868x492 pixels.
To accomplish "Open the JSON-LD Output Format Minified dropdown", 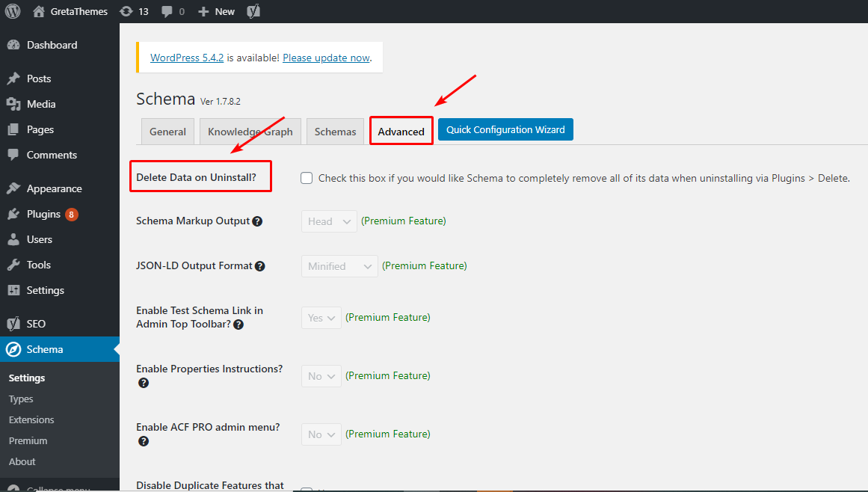I will [x=340, y=266].
